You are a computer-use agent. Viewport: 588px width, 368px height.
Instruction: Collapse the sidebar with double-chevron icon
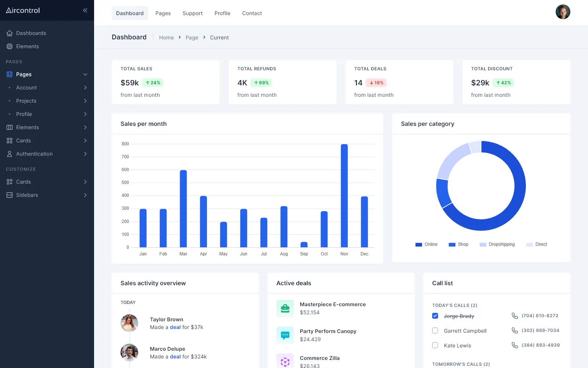[85, 10]
